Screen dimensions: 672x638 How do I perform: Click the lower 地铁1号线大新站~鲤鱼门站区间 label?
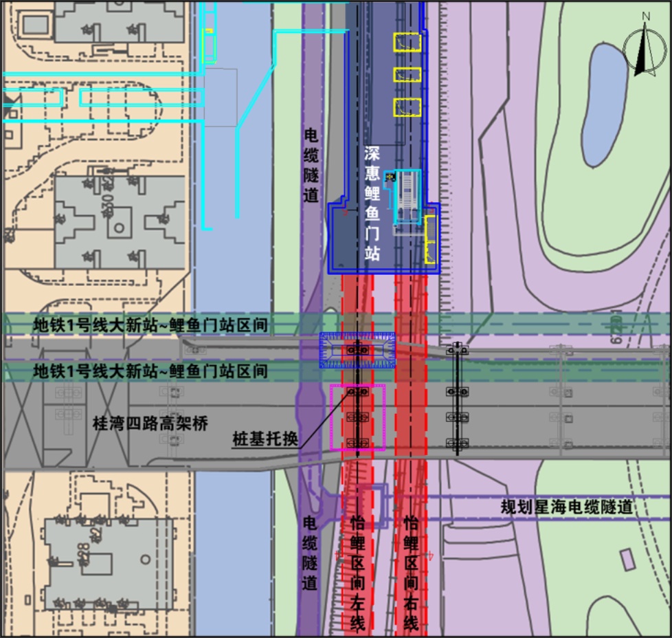point(150,371)
